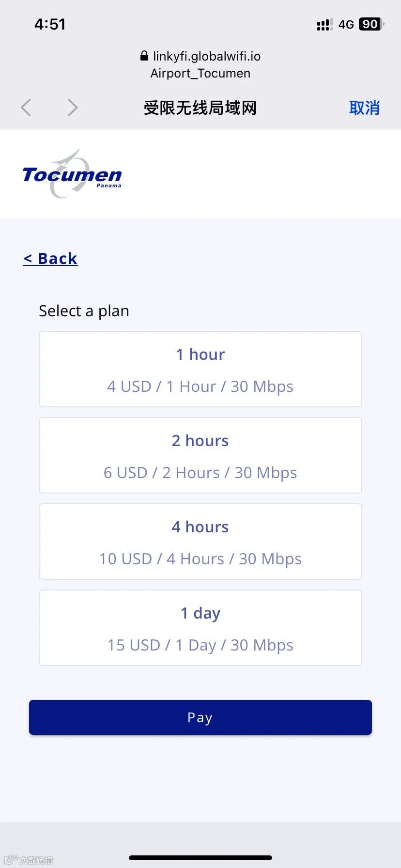Image resolution: width=401 pixels, height=868 pixels.
Task: Tap 取消 to cancel the captive portal
Action: click(x=364, y=108)
